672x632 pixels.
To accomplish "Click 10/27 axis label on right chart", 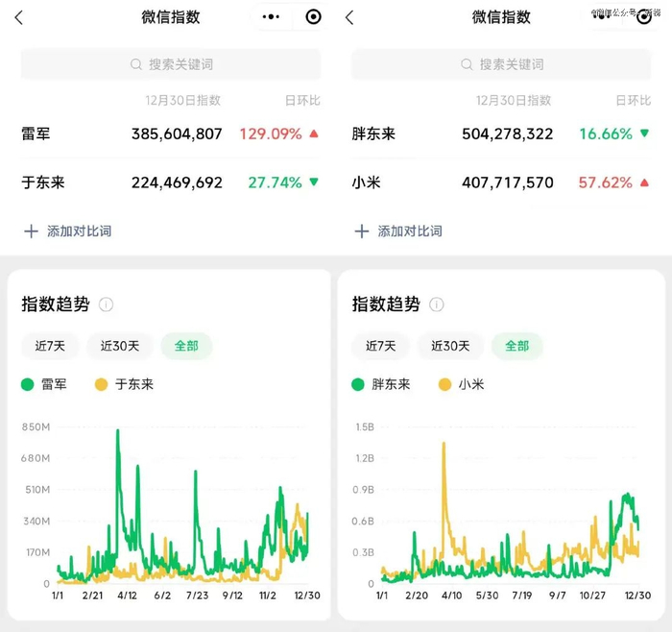I will [592, 596].
